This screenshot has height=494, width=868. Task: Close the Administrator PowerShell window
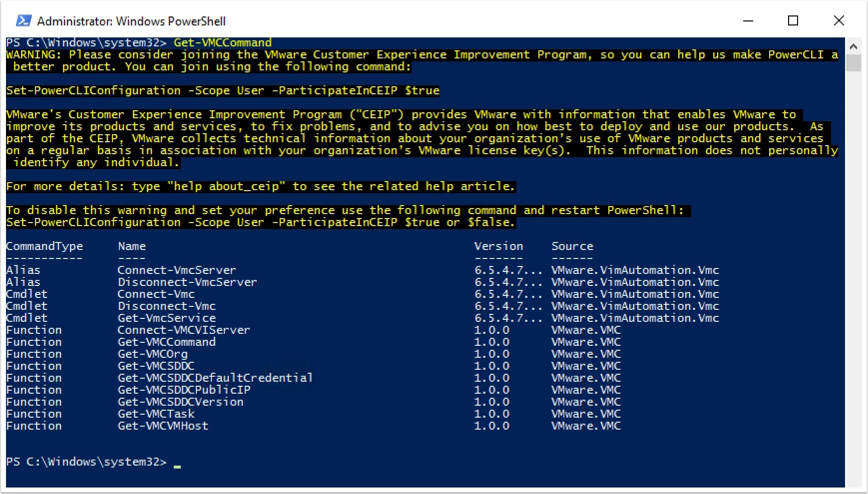tap(839, 21)
